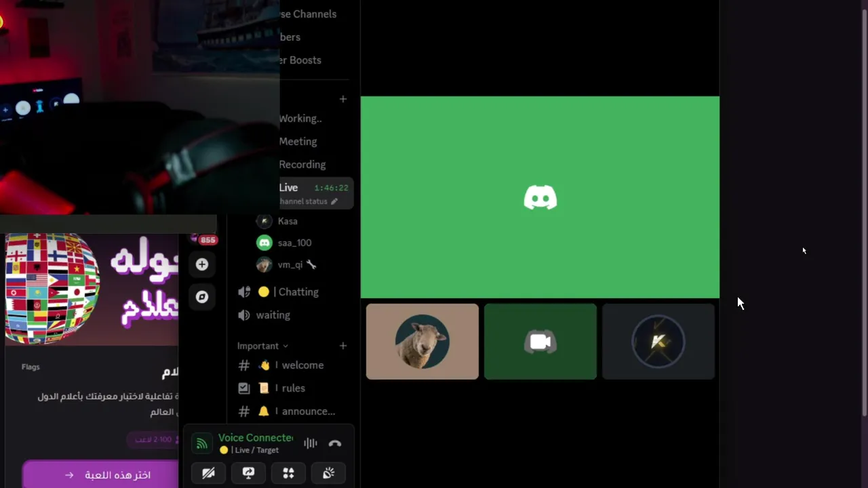Open the soundboard icon
868x488 pixels.
329,473
